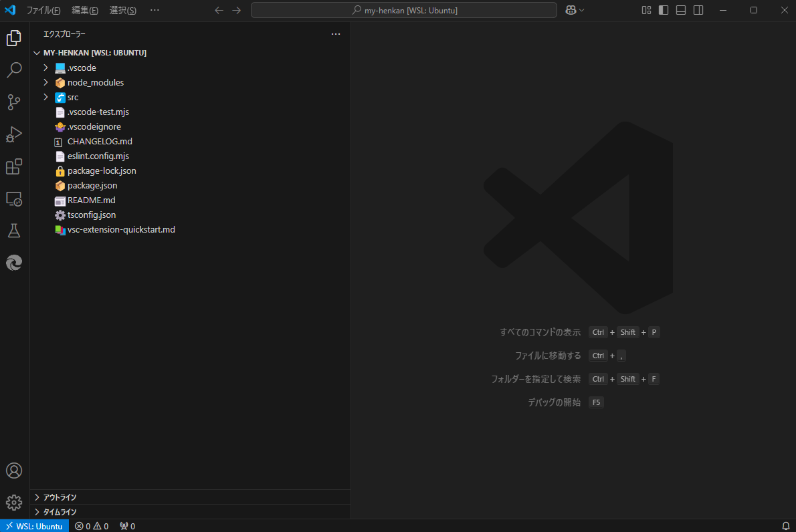Screen dimensions: 796x532
Task: Open the Run and Debug view icon
Action: [x=14, y=134]
